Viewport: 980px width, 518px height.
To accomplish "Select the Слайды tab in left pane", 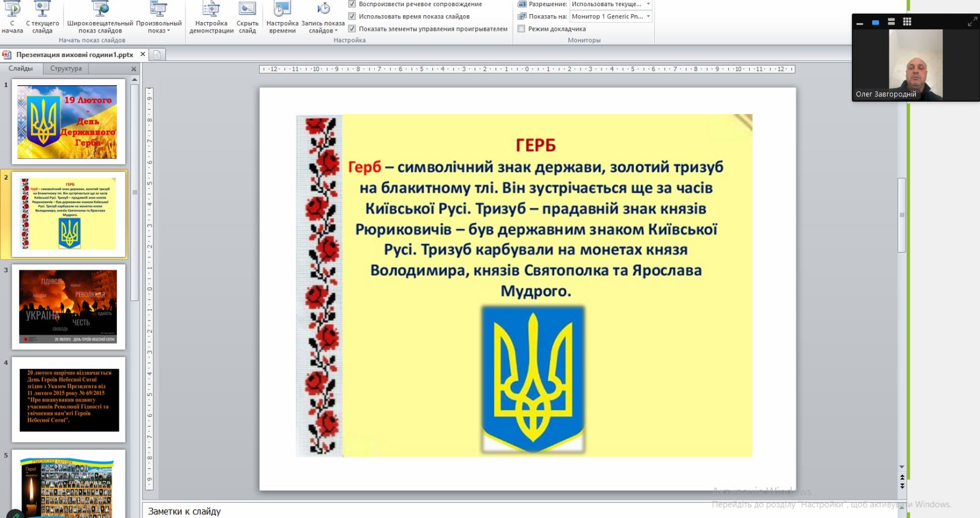I will (21, 69).
